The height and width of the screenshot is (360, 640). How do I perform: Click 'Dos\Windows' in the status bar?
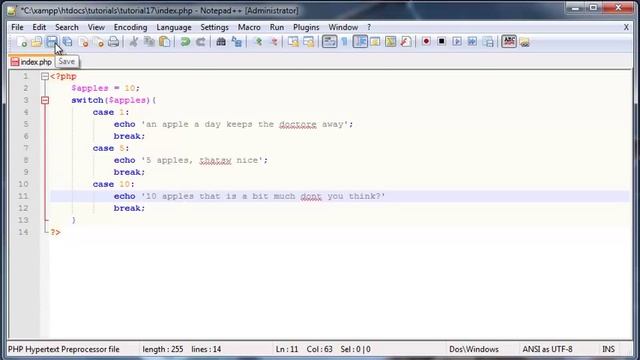pyautogui.click(x=473, y=349)
